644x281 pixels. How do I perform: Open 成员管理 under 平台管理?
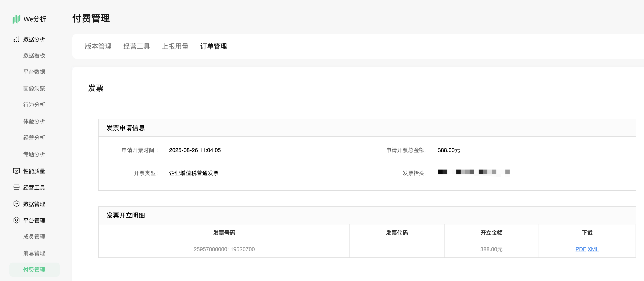34,237
